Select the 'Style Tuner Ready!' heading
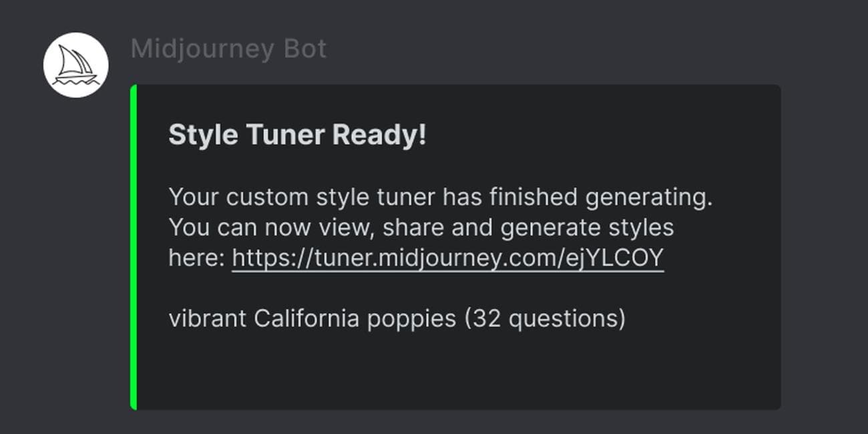 click(x=298, y=134)
